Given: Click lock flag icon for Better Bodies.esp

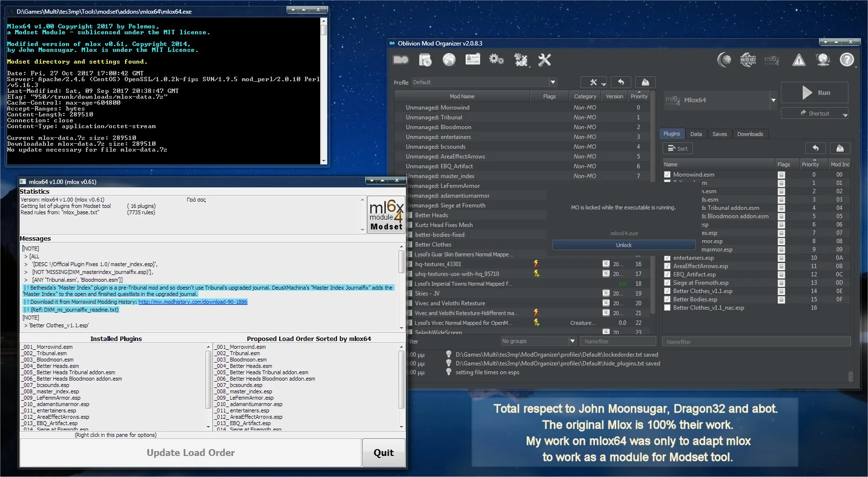Looking at the screenshot, I should [x=781, y=299].
